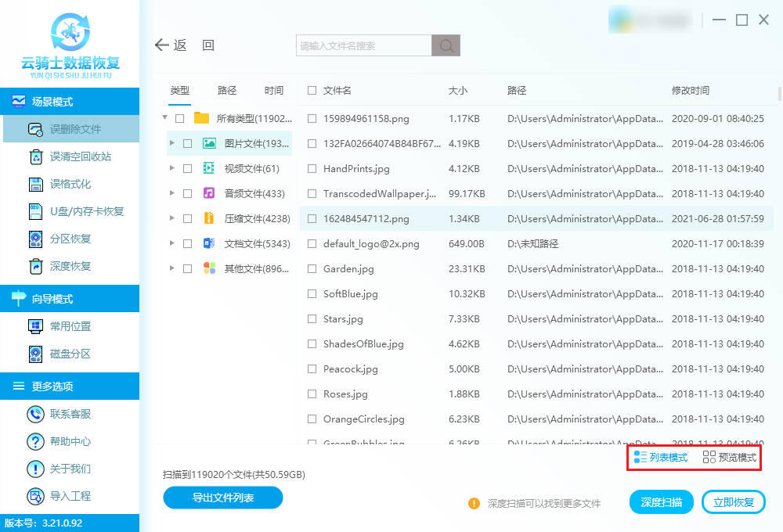The width and height of the screenshot is (783, 532).
Task: Click the 深度恢复 deep recovery icon
Action: 36,267
